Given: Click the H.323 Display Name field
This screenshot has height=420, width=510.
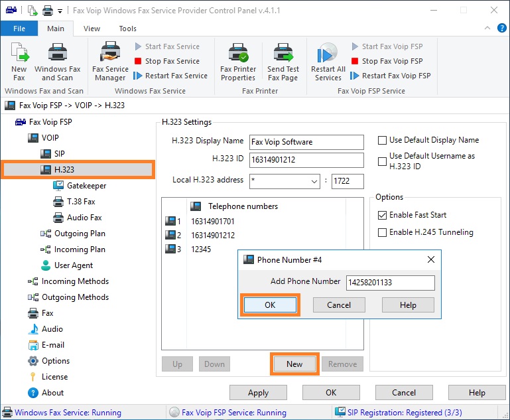Looking at the screenshot, I should coord(306,142).
